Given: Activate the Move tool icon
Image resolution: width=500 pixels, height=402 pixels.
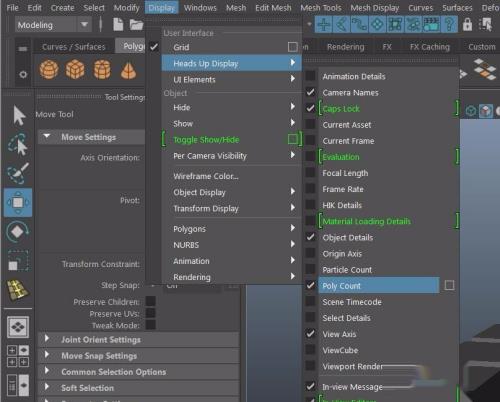Looking at the screenshot, I should point(18,202).
